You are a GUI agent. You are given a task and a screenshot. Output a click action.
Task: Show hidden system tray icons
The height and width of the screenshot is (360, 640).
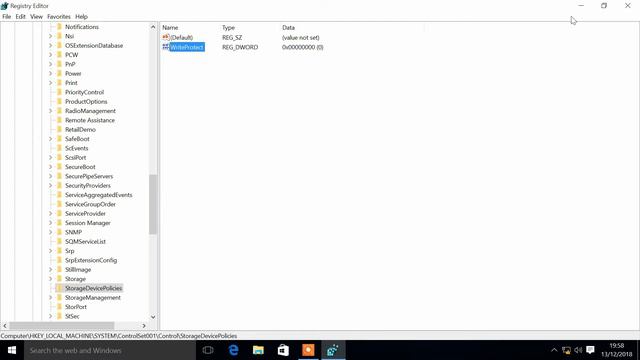coord(554,350)
